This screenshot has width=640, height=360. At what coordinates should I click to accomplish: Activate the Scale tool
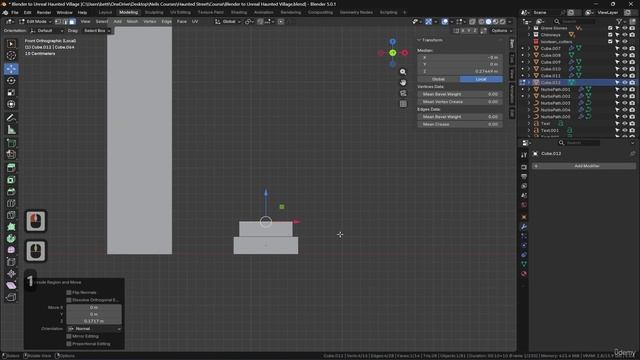11,92
